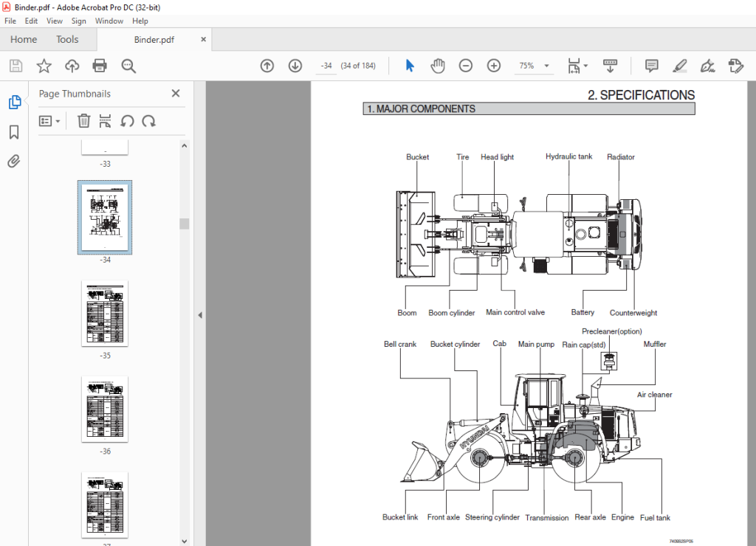Add a comment sticky note
The width and height of the screenshot is (756, 546).
pyautogui.click(x=651, y=66)
